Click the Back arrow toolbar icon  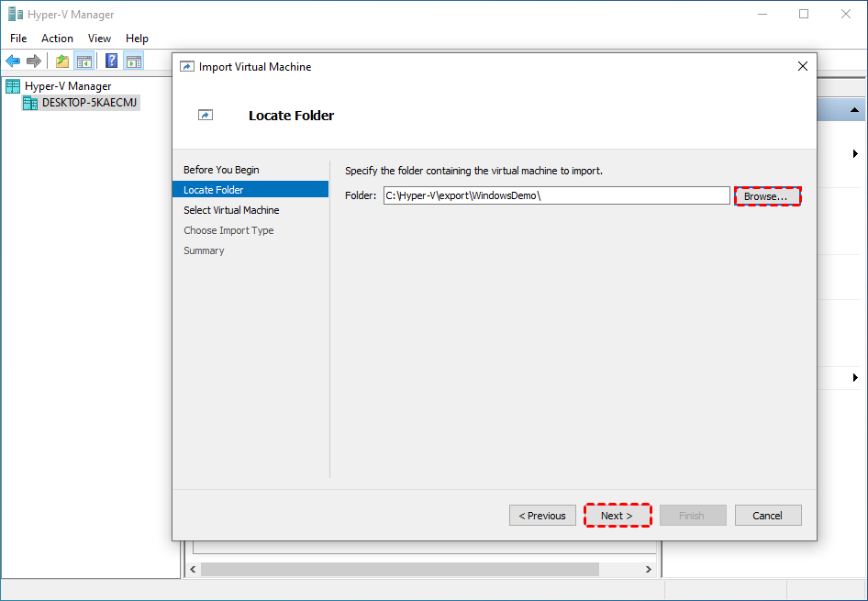13,61
